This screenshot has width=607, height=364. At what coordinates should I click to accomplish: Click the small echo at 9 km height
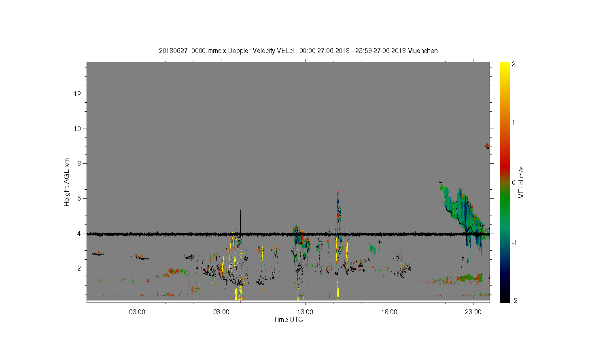click(x=487, y=146)
